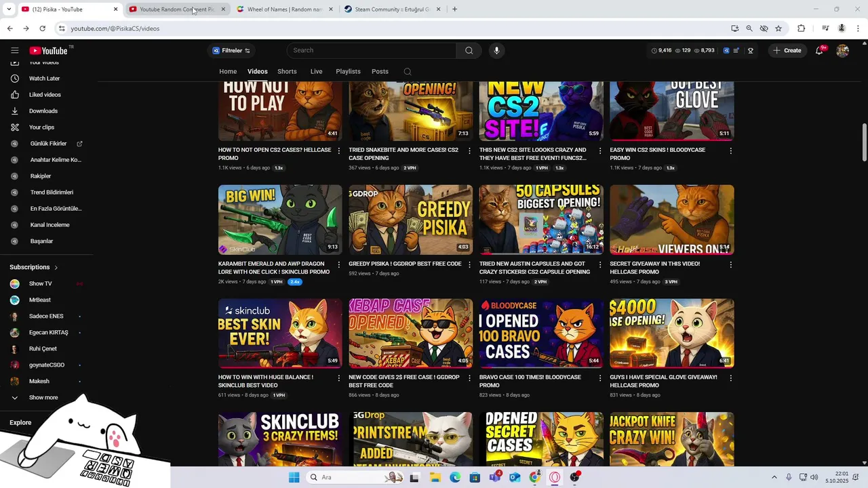
Task: Click the page vertical scrollbar
Action: (864, 142)
